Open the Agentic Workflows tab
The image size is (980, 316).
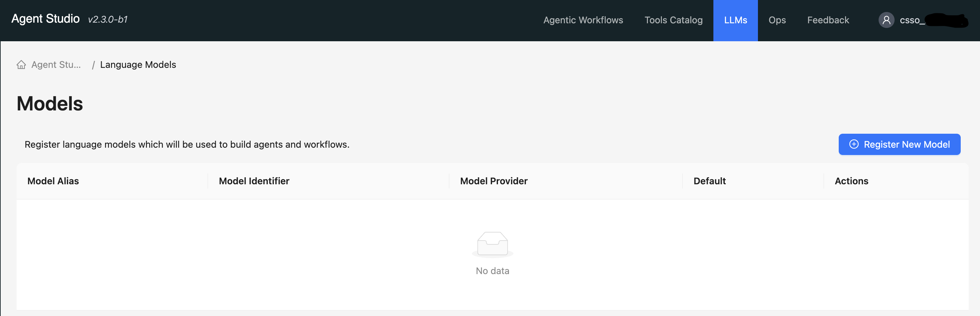point(583,20)
